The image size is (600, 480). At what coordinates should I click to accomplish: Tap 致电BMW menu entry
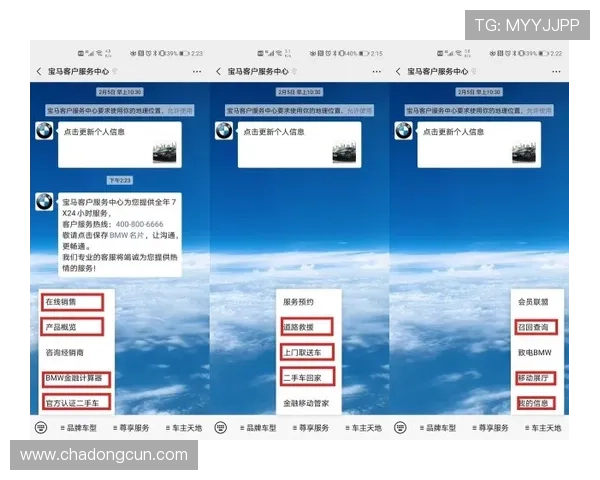click(535, 353)
